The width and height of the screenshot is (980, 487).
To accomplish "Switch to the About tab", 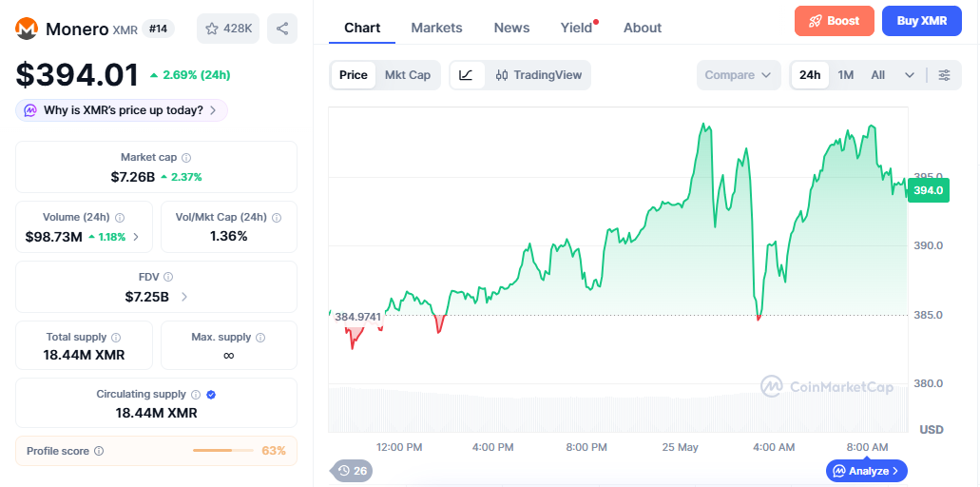I will coord(643,29).
